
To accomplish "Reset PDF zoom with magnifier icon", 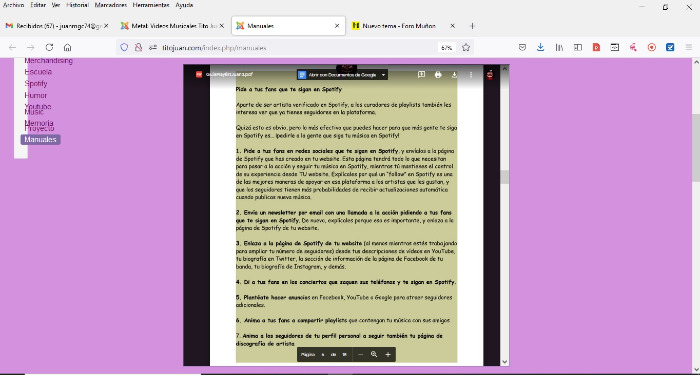I will click(374, 354).
